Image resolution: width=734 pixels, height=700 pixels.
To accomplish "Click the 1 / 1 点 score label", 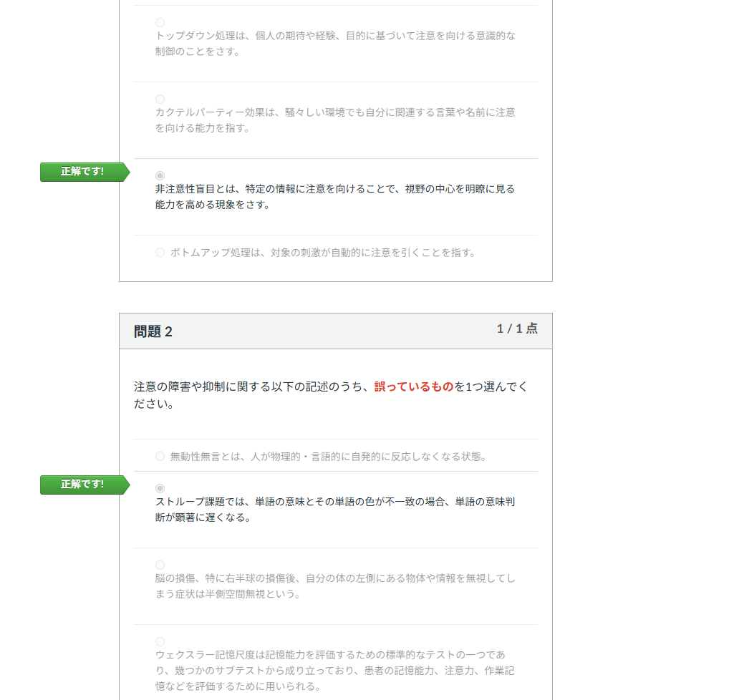I will [x=517, y=329].
